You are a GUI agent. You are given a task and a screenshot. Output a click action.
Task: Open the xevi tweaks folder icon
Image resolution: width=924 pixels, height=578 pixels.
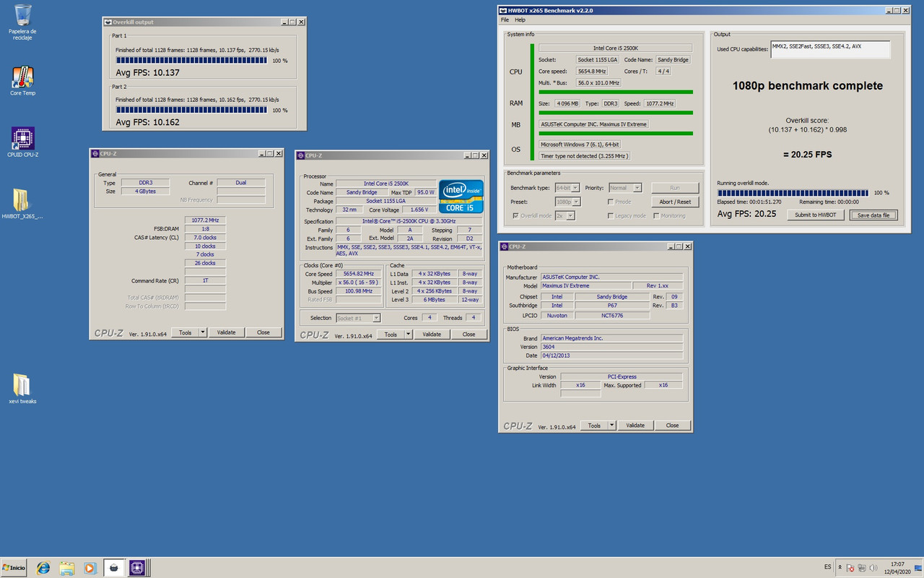(x=22, y=389)
